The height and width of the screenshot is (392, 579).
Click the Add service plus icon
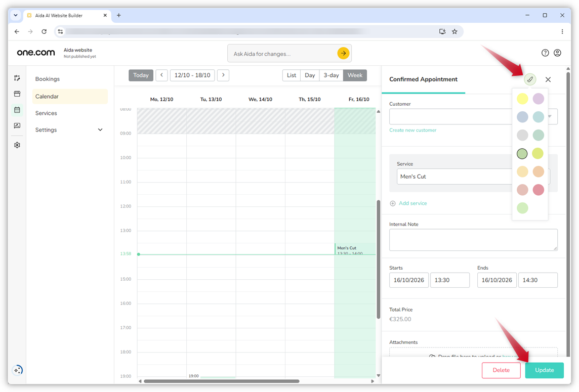tap(393, 203)
